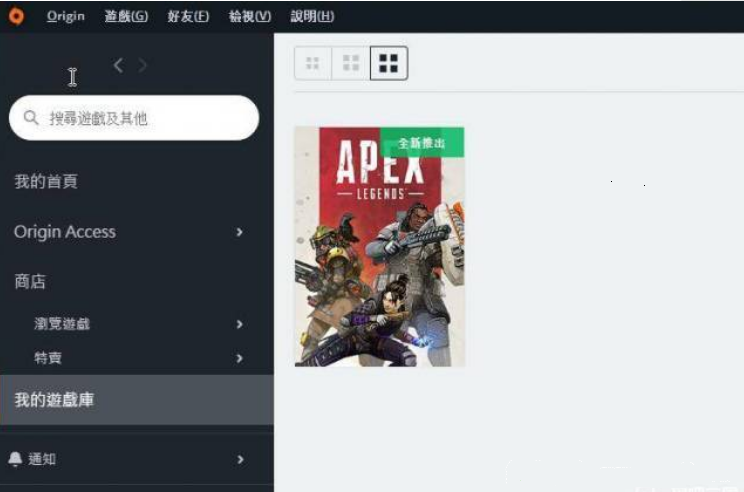This screenshot has height=492, width=744.
Task: Click the search magnifier icon
Action: point(31,117)
